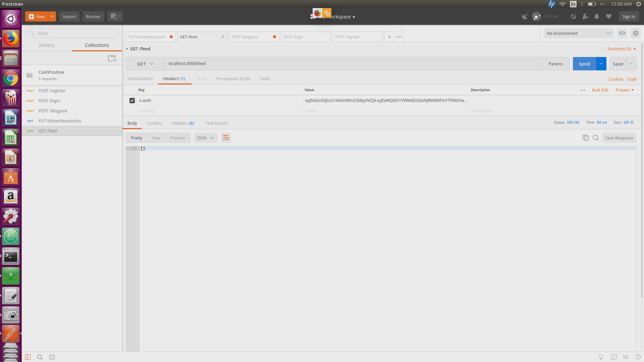Click the help question mark icon
Image resolution: width=644 pixels, height=362 pixels.
[x=638, y=357]
